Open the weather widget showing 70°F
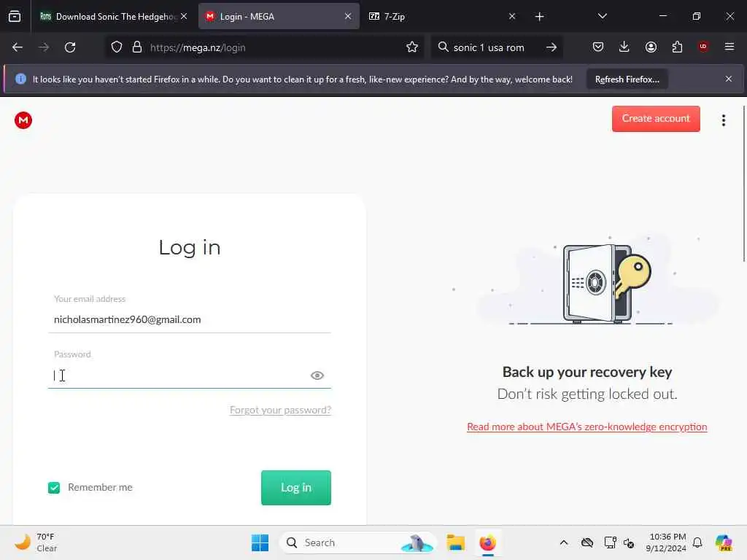This screenshot has height=560, width=747. [x=36, y=542]
